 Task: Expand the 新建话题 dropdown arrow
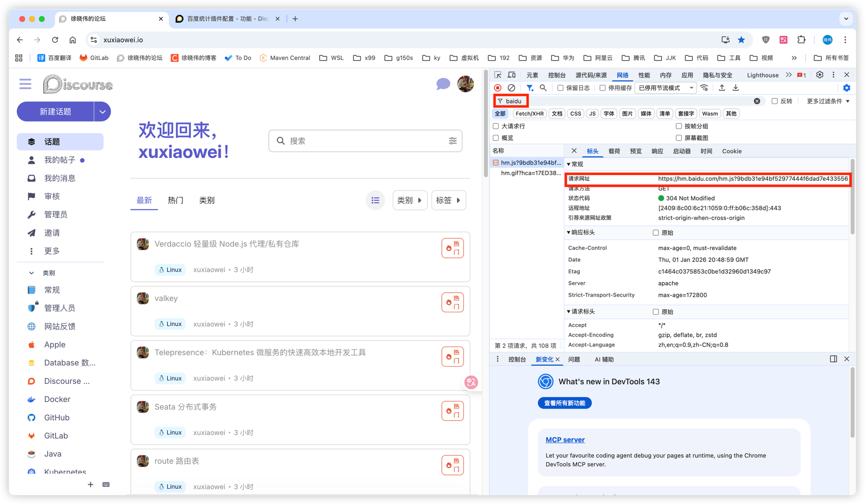pos(102,112)
